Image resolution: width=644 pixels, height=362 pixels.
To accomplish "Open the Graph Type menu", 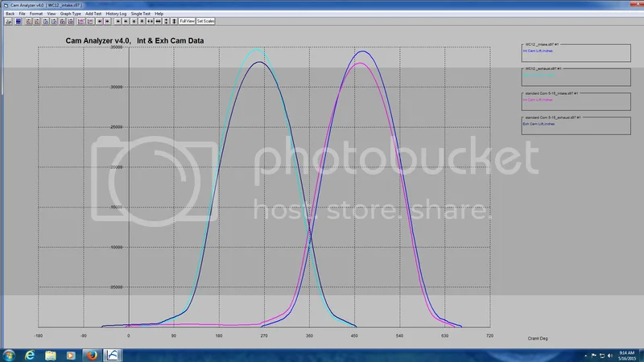I will 69,14.
